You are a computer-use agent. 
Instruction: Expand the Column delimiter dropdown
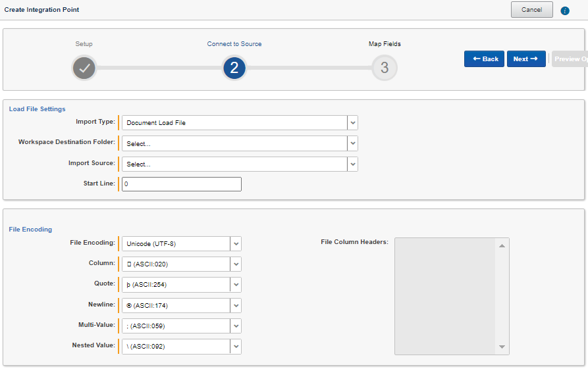click(182, 264)
